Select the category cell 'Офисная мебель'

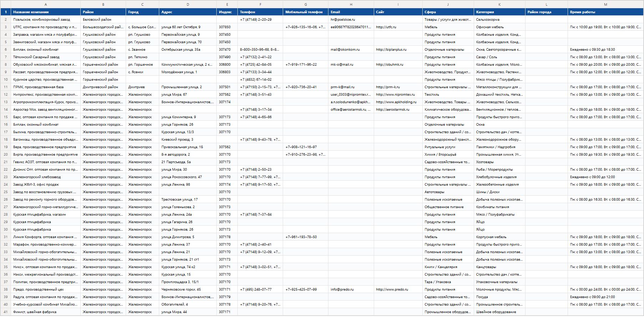(x=499, y=27)
